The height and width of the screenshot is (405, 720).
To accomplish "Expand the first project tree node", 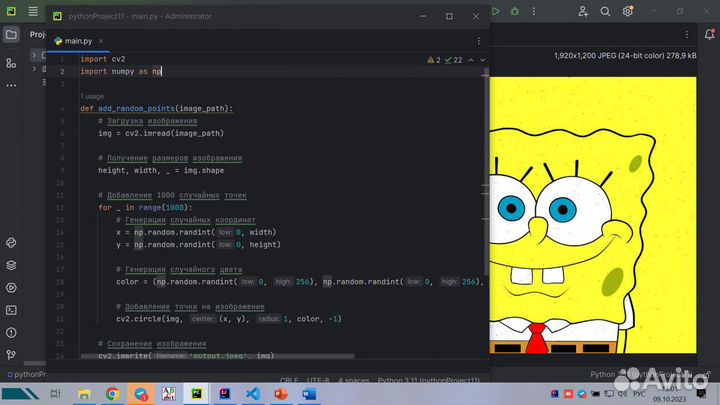I will pyautogui.click(x=35, y=56).
